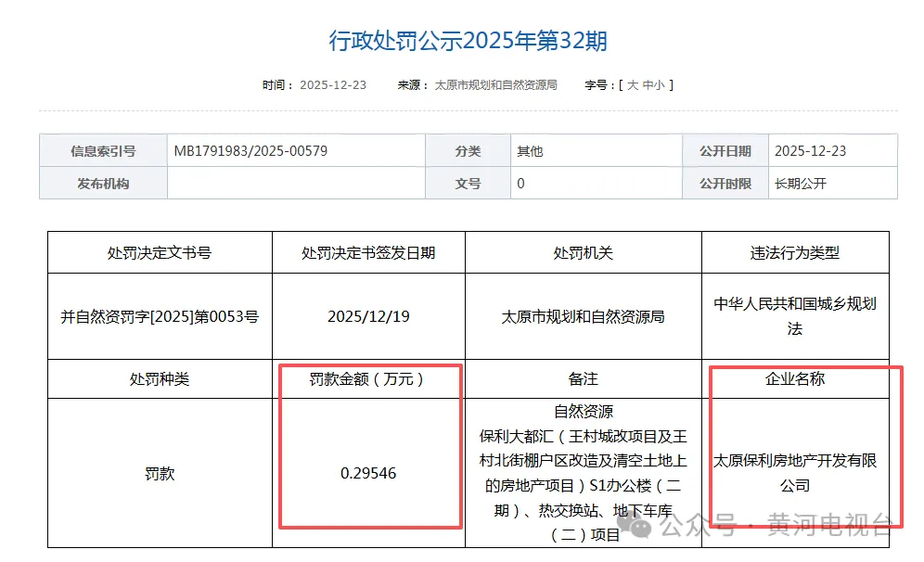Select medium font size 中
This screenshot has height=562, width=924.
[x=648, y=85]
